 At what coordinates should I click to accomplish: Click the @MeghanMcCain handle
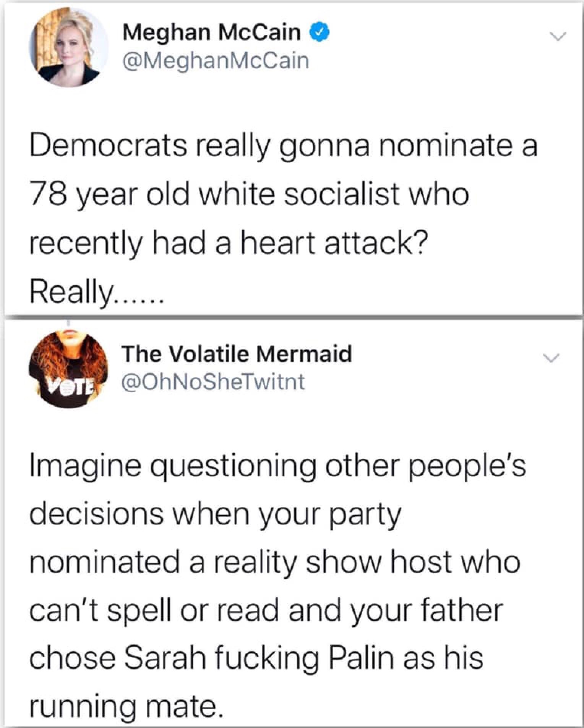(x=215, y=61)
